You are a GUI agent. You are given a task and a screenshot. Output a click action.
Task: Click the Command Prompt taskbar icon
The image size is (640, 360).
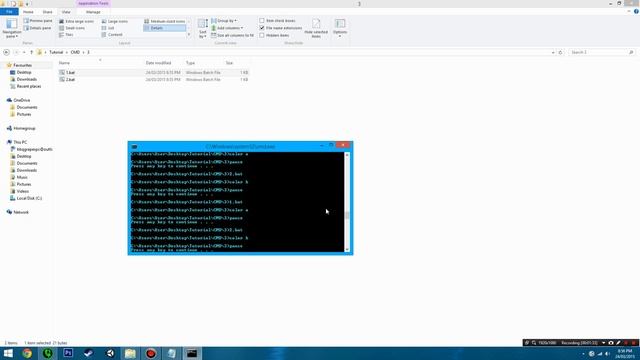tap(192, 353)
